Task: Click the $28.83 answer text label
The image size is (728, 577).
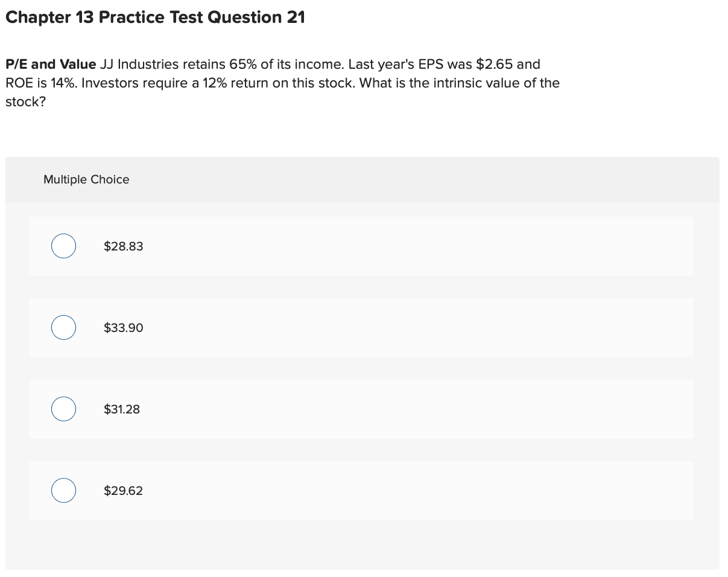Action: coord(124,246)
